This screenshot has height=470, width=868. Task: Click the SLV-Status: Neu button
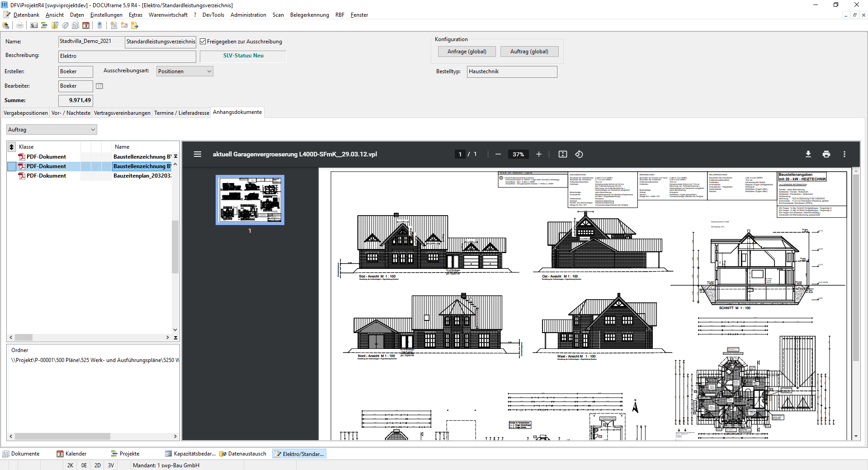[x=243, y=56]
